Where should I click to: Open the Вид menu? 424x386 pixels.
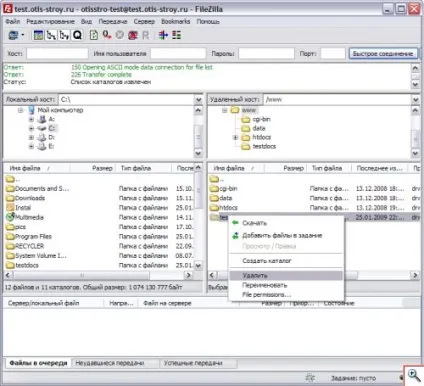tap(86, 21)
